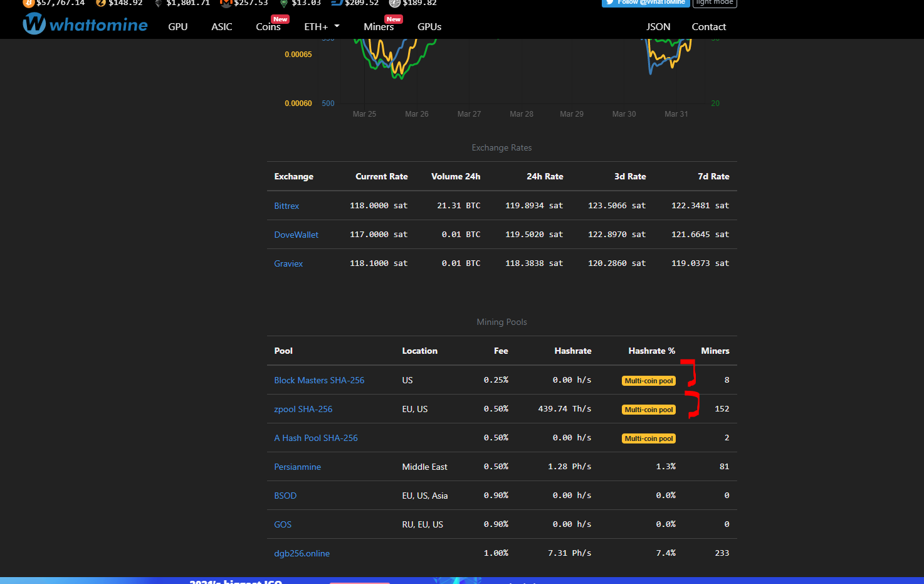This screenshot has width=924, height=584.
Task: Click the WhatToMine logo
Action: point(85,25)
